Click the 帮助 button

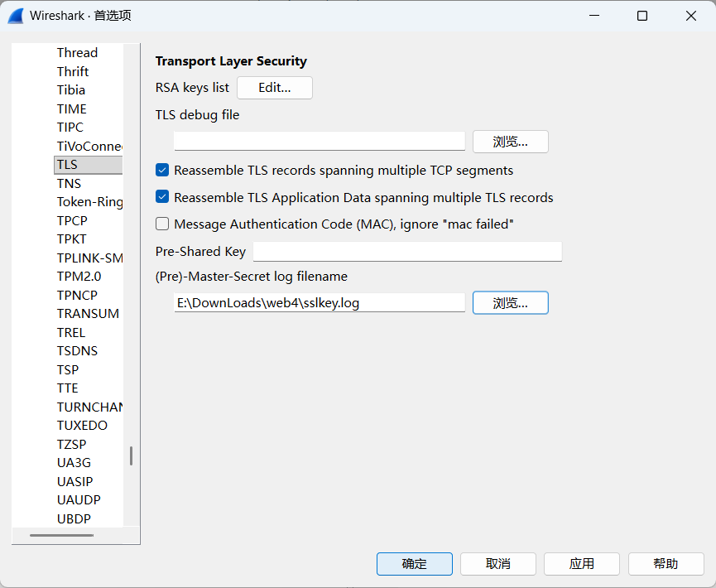(x=666, y=564)
